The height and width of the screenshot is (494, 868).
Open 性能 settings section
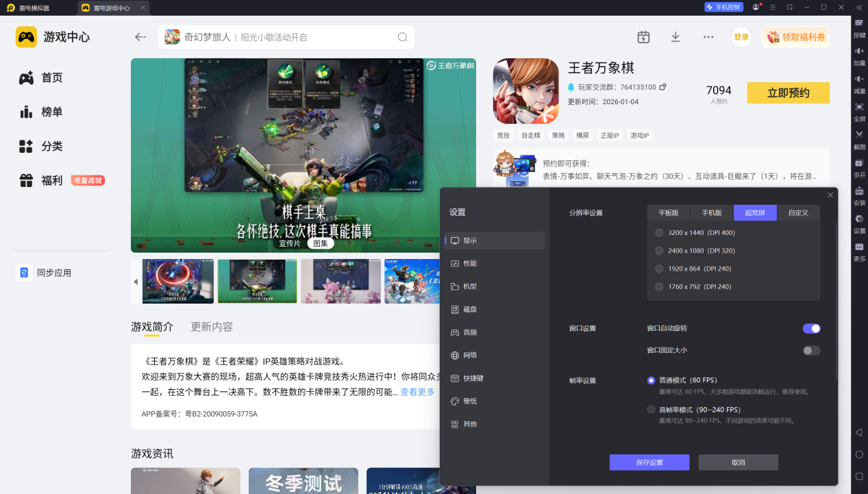point(495,264)
